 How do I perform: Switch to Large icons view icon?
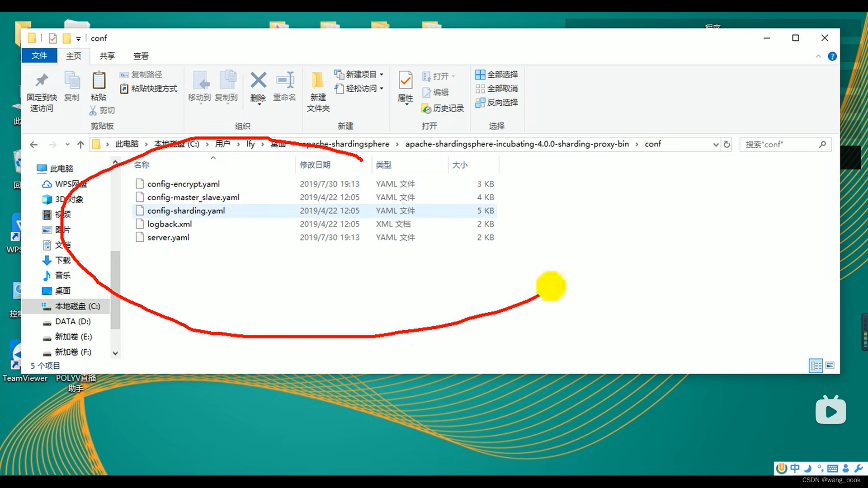pos(830,366)
